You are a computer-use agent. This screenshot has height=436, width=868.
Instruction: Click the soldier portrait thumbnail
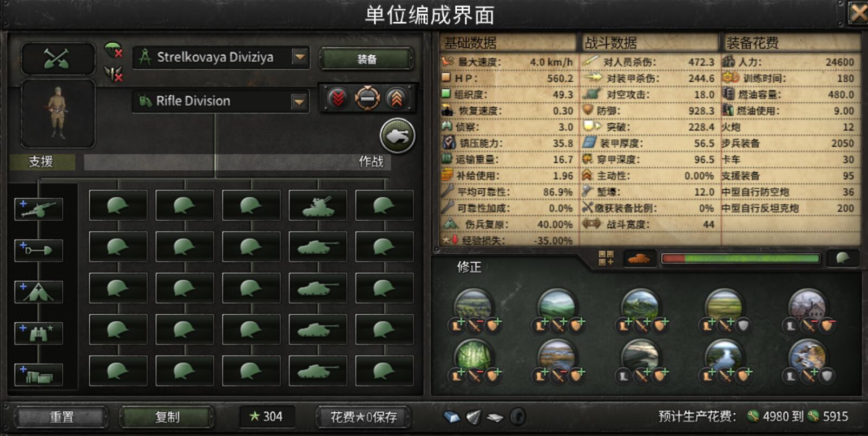tap(58, 114)
